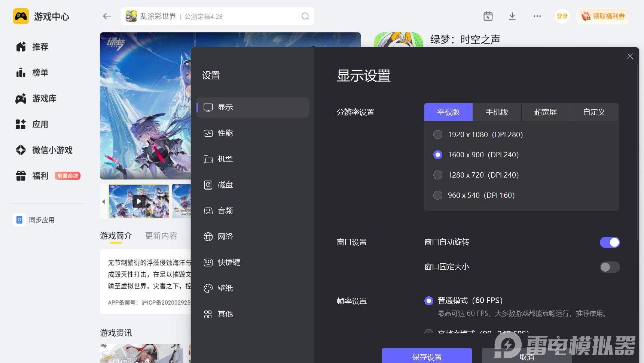Disable the 窗口自动旋转 toggle
This screenshot has height=363, width=644.
610,242
